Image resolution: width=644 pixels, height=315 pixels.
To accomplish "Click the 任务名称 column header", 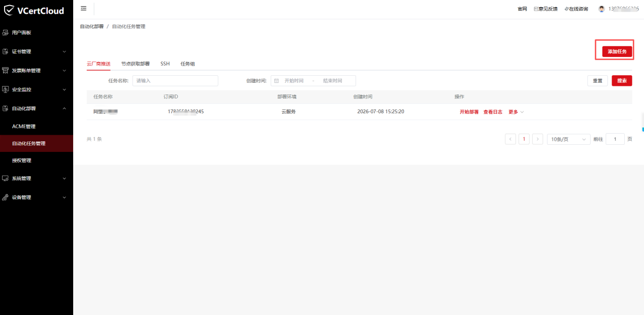I will click(x=103, y=97).
